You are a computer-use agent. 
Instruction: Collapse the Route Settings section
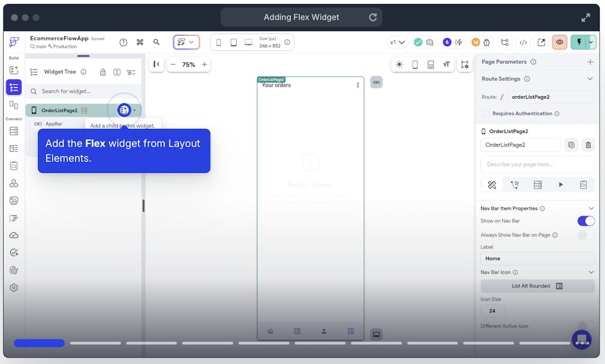(591, 79)
